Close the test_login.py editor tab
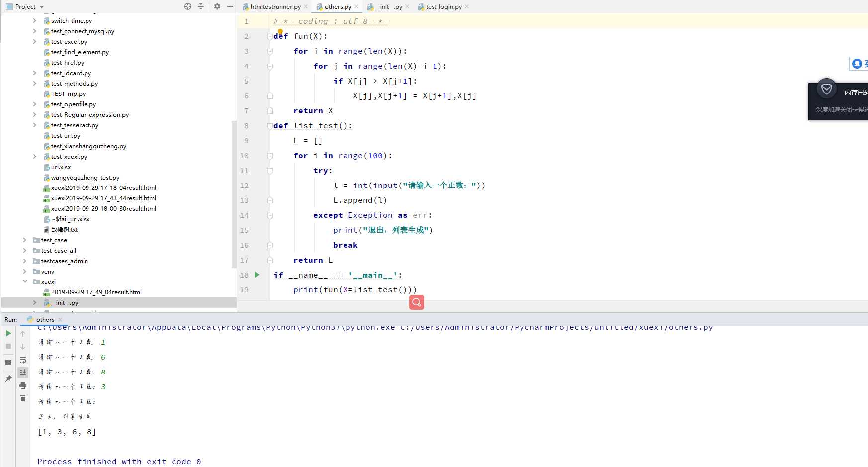 [467, 7]
